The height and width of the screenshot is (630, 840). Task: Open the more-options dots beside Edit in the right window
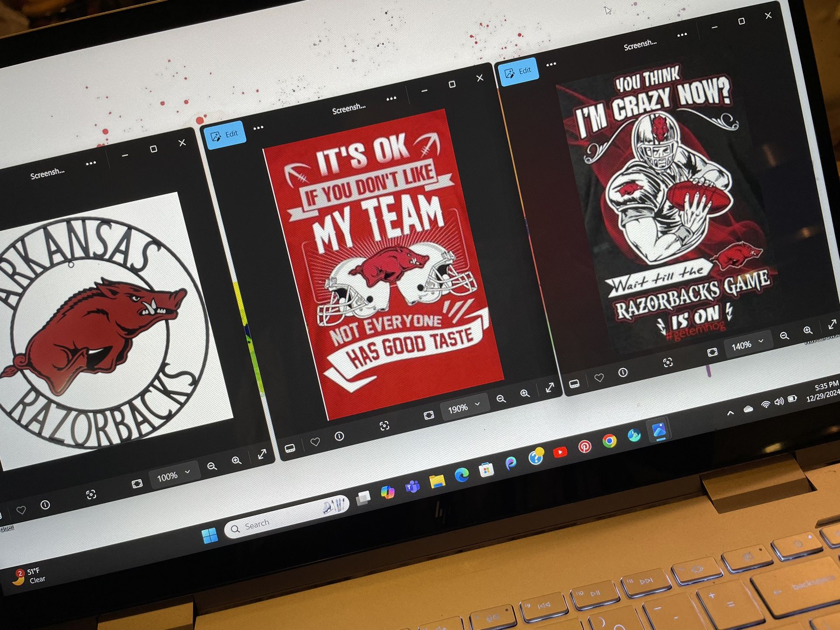point(551,64)
